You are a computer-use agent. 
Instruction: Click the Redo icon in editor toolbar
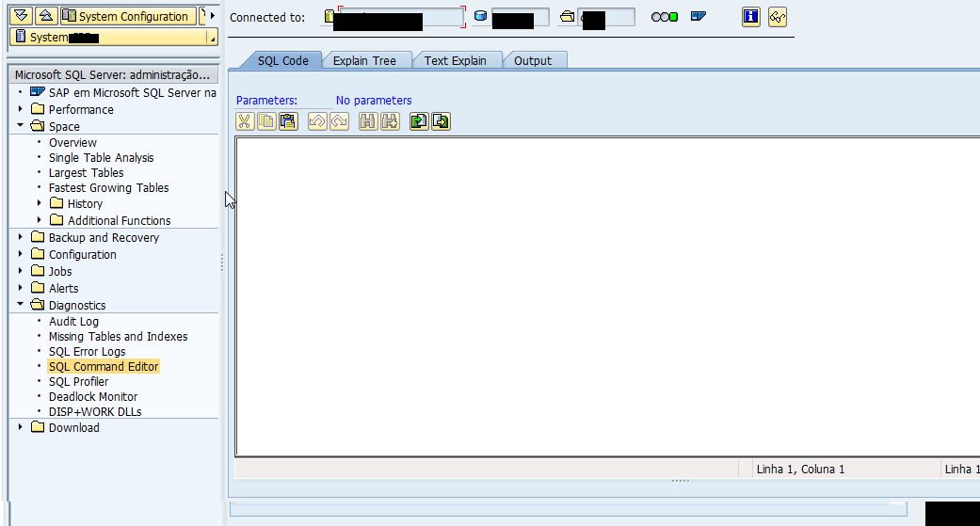pyautogui.click(x=339, y=121)
